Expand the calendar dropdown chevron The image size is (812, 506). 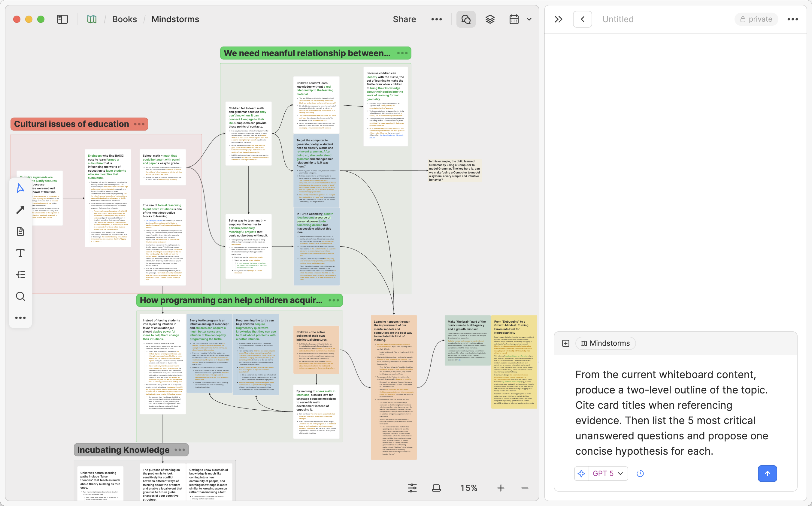[x=529, y=19]
